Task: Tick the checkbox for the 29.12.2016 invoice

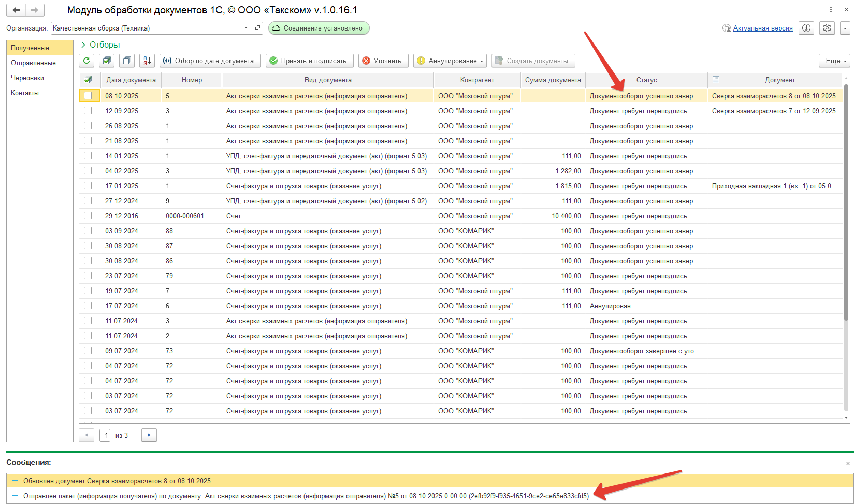Action: point(88,216)
